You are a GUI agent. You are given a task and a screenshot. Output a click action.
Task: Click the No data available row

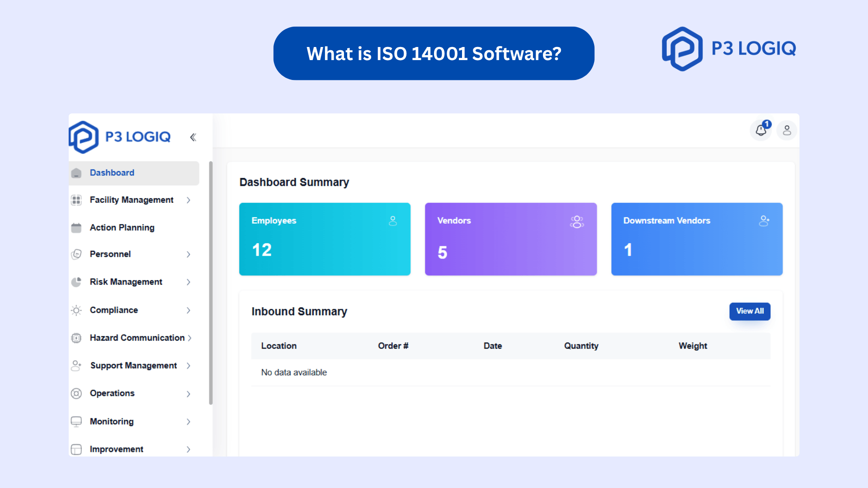[511, 373]
